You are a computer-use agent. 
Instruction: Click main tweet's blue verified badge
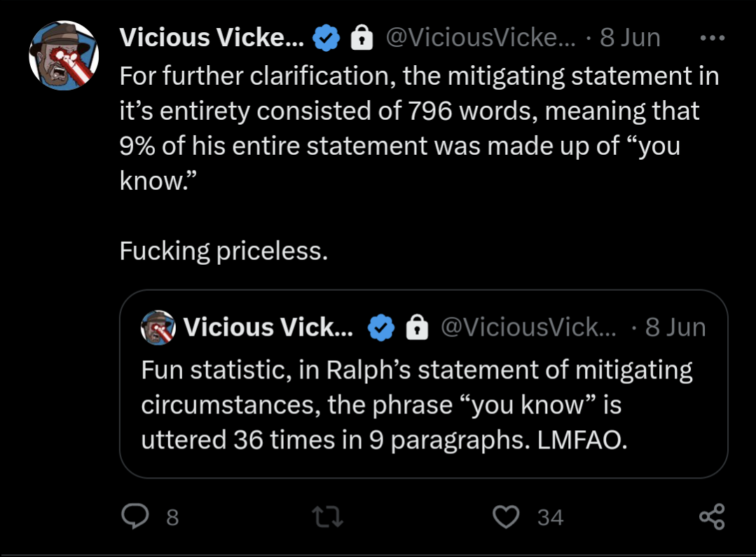point(327,38)
